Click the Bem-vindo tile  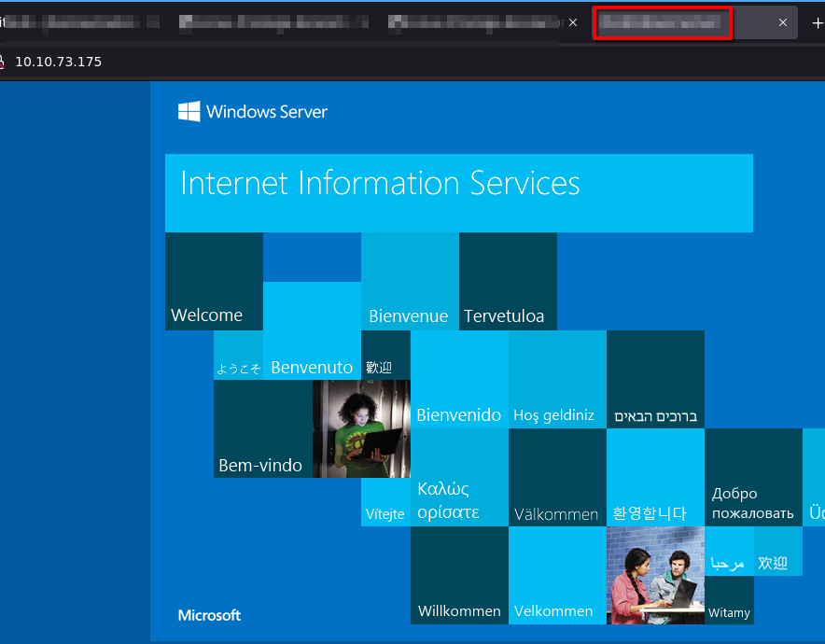262,429
